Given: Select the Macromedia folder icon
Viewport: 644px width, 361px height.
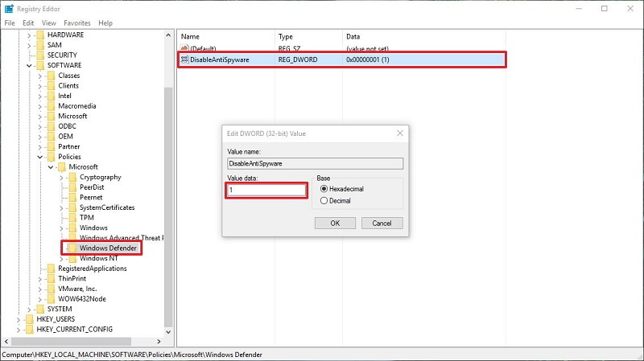Looking at the screenshot, I should click(51, 106).
